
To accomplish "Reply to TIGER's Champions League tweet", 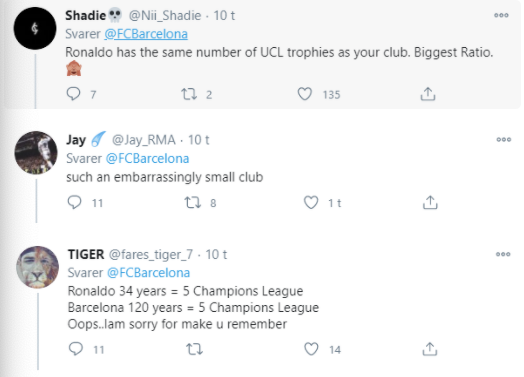I will (76, 349).
